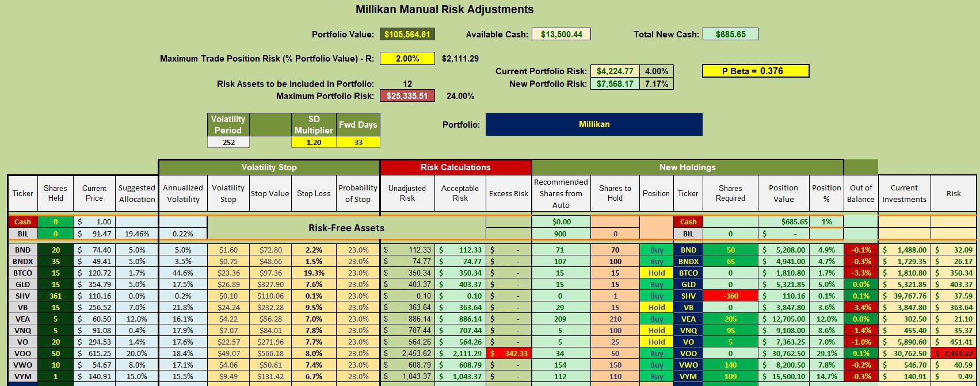
Task: Select the Probability of Stop column header
Action: pyautogui.click(x=358, y=193)
